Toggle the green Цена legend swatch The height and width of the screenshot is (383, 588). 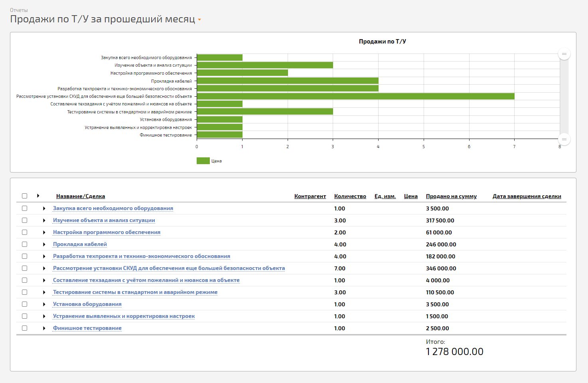pyautogui.click(x=203, y=161)
